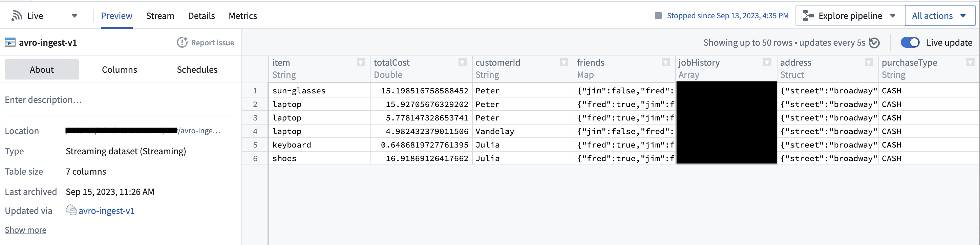Select the Columns tab
The height and width of the screenshot is (245, 980).
[x=120, y=70]
